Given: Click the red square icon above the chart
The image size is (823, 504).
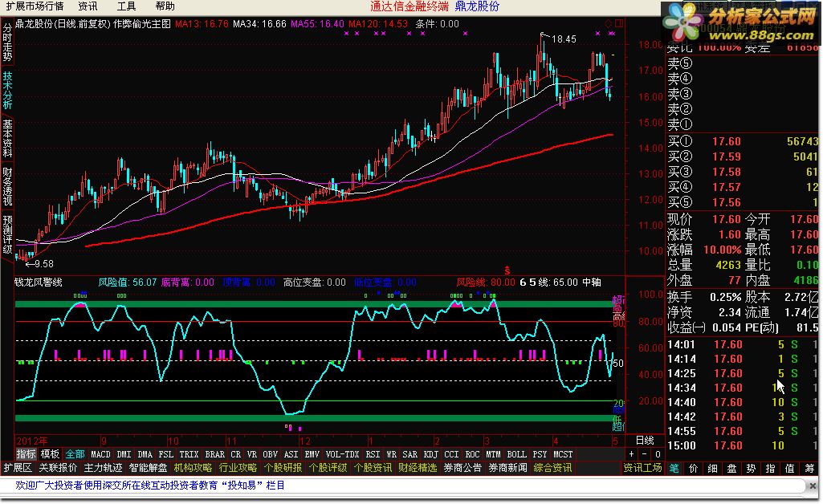Looking at the screenshot, I should pyautogui.click(x=619, y=23).
